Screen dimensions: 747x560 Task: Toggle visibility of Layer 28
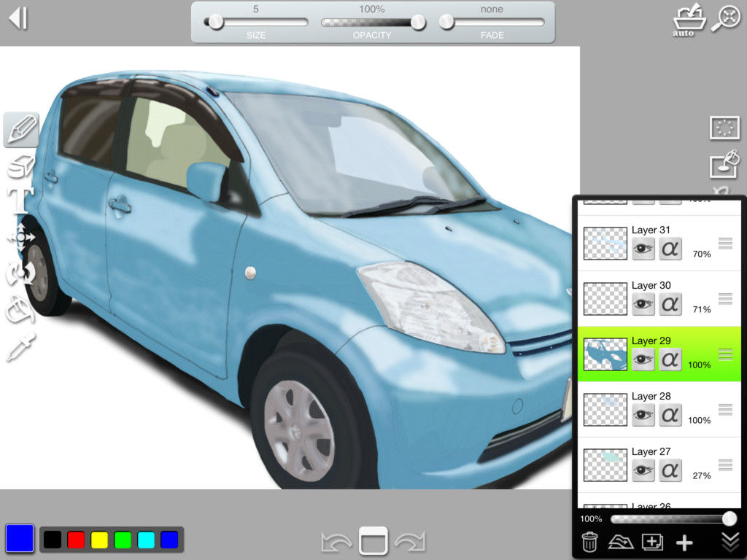click(643, 414)
